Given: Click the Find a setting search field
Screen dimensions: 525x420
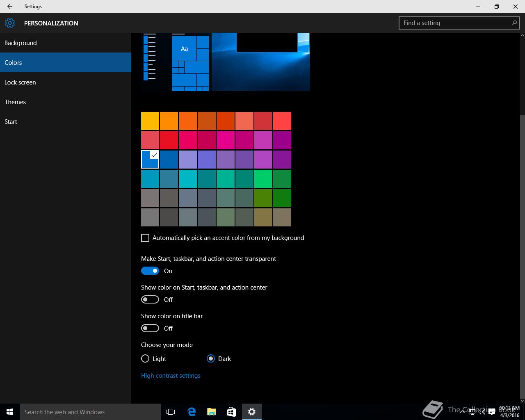Looking at the screenshot, I should click(x=459, y=23).
